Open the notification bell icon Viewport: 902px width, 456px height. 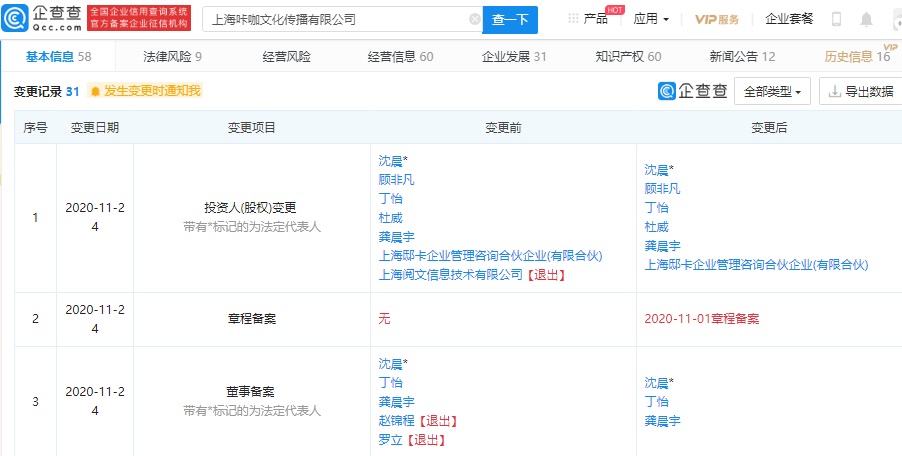[866, 20]
